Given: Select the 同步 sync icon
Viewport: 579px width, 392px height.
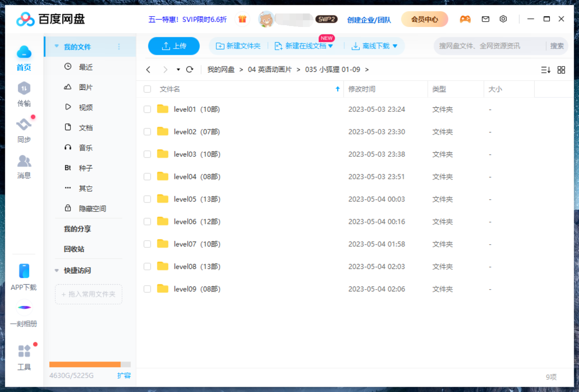Looking at the screenshot, I should [24, 124].
